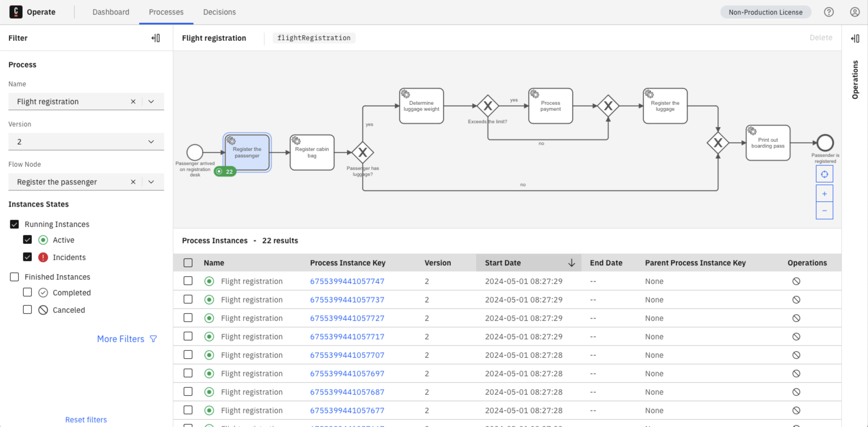Reset diagram view with the target icon
This screenshot has height=427, width=868.
tap(825, 174)
